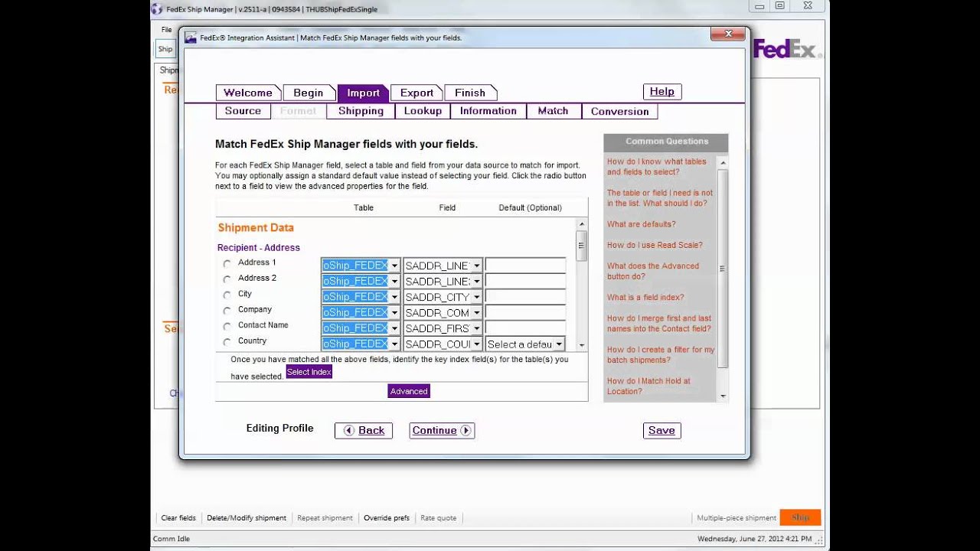Click the FedEx logo in Ship Manager window
This screenshot has width=980, height=551.
pyautogui.click(x=787, y=49)
